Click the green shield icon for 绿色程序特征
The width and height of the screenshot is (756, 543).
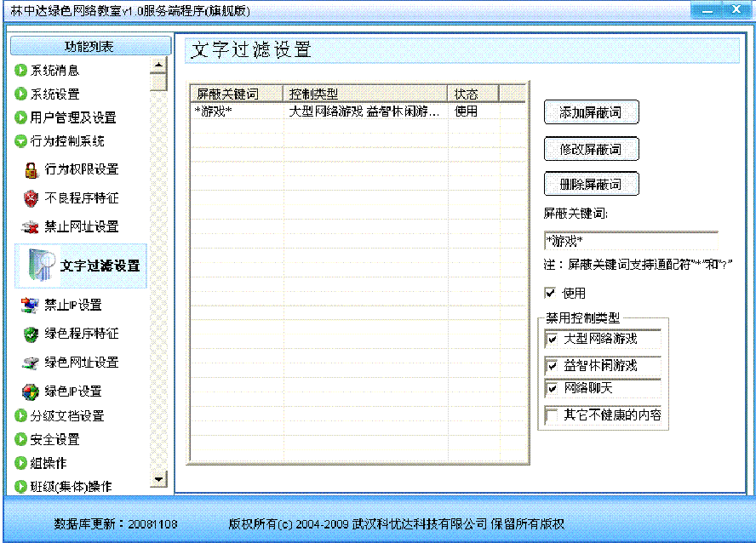pos(31,334)
